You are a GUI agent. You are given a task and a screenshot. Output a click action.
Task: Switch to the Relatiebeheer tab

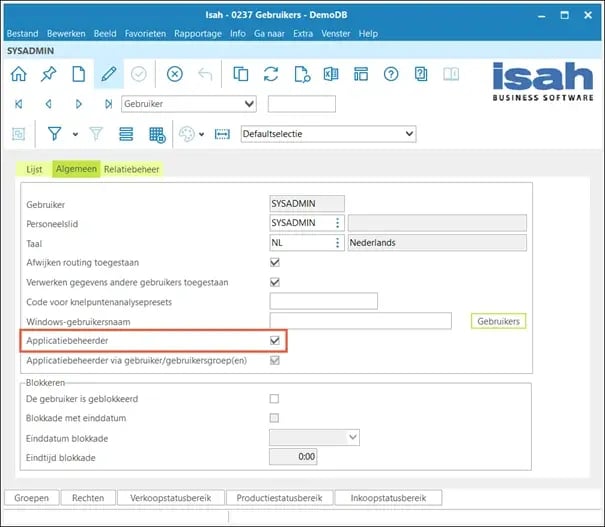[132, 169]
